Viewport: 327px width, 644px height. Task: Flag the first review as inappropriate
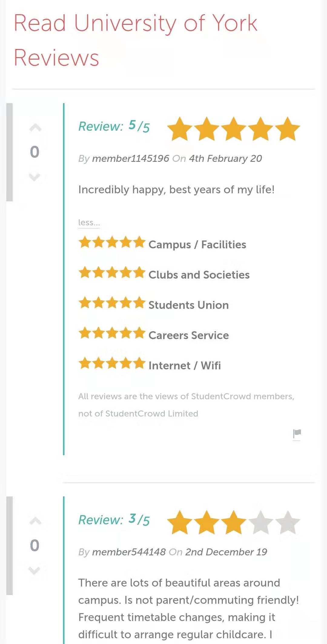point(297,433)
